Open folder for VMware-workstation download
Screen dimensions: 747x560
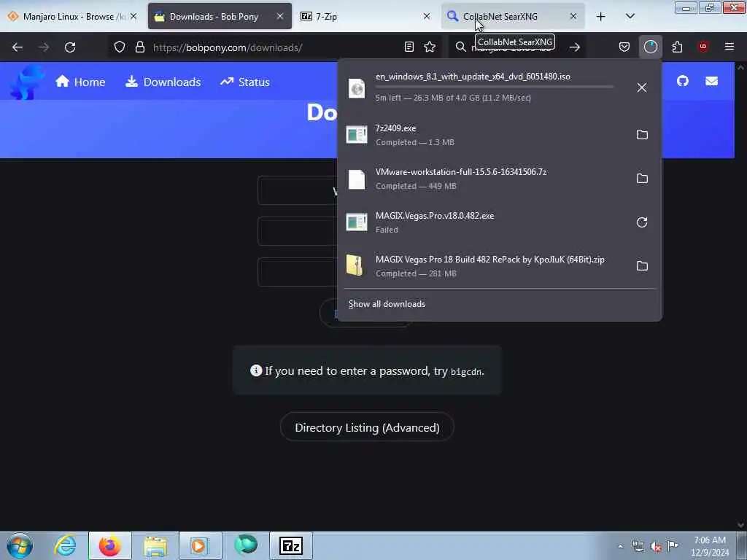[642, 179]
